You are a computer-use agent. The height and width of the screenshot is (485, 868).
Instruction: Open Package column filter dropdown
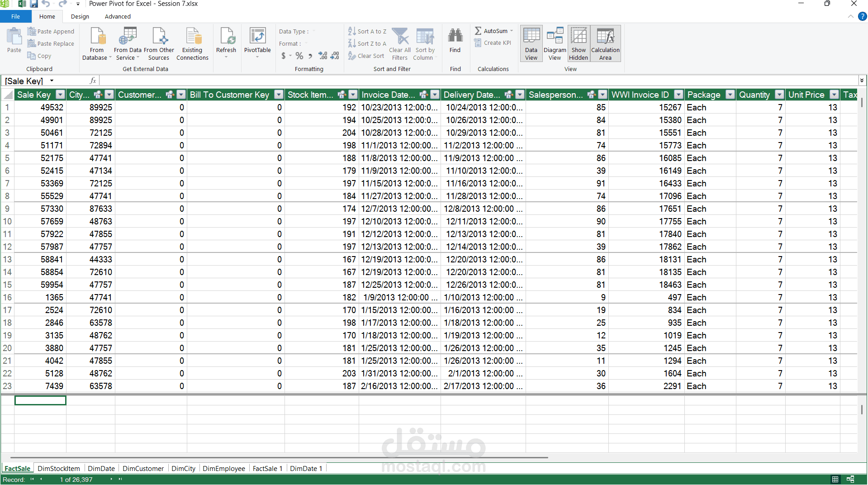[x=730, y=95]
